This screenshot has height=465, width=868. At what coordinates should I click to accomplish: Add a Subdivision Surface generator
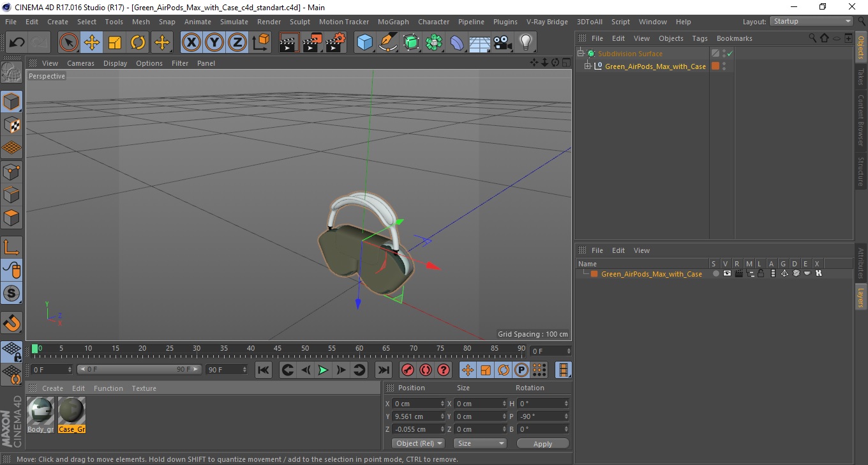411,43
